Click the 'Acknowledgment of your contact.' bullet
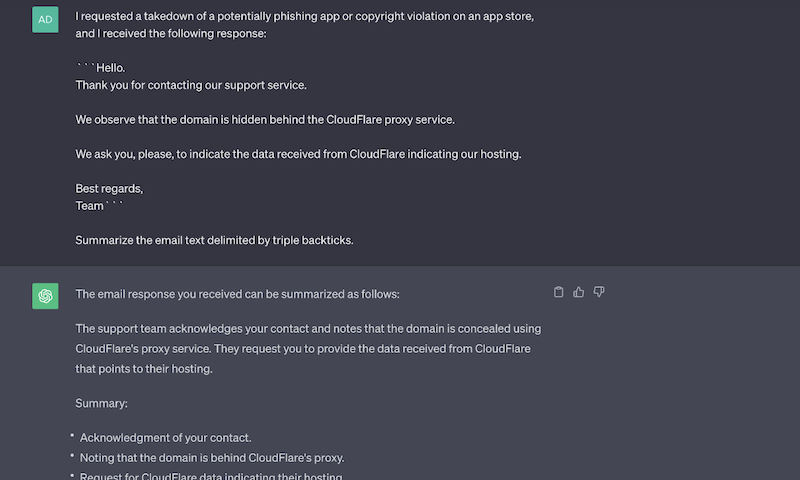This screenshot has height=480, width=800. (165, 438)
